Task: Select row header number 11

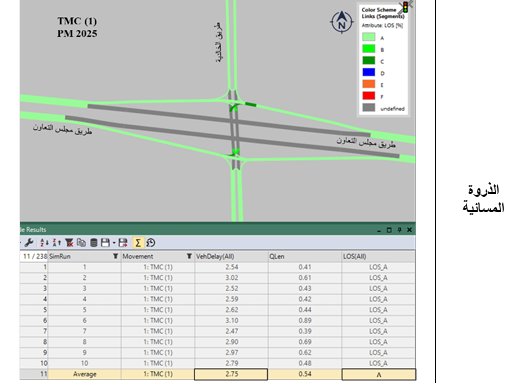Action: coord(34,374)
